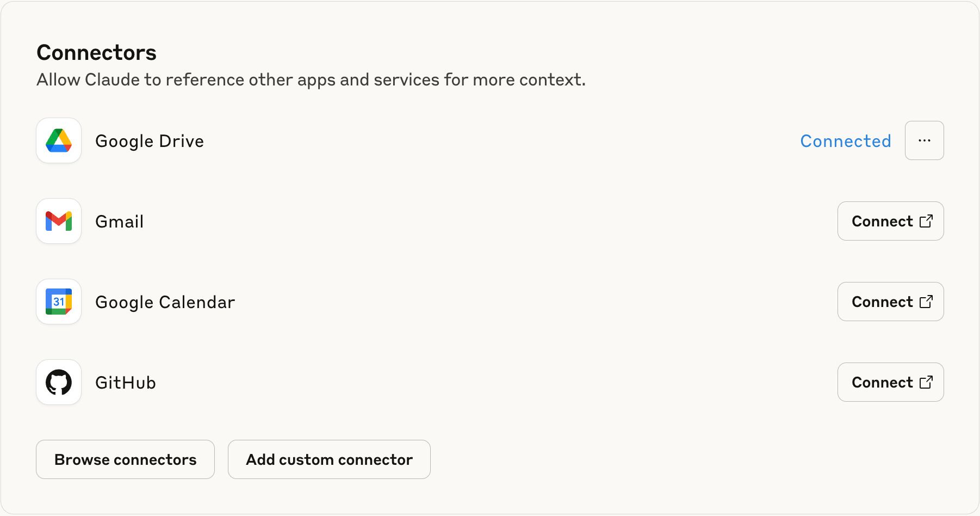
Task: Click the Connectors section heading
Action: [x=96, y=53]
